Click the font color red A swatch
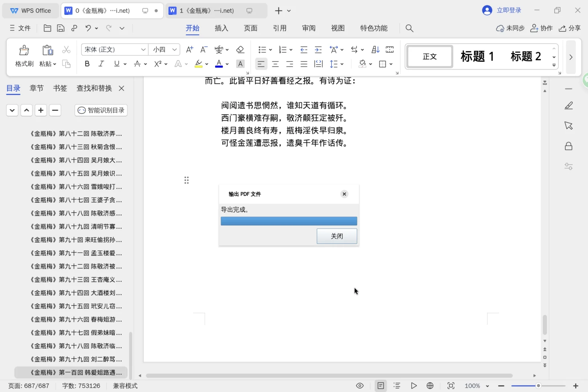The image size is (588, 392). pyautogui.click(x=219, y=64)
